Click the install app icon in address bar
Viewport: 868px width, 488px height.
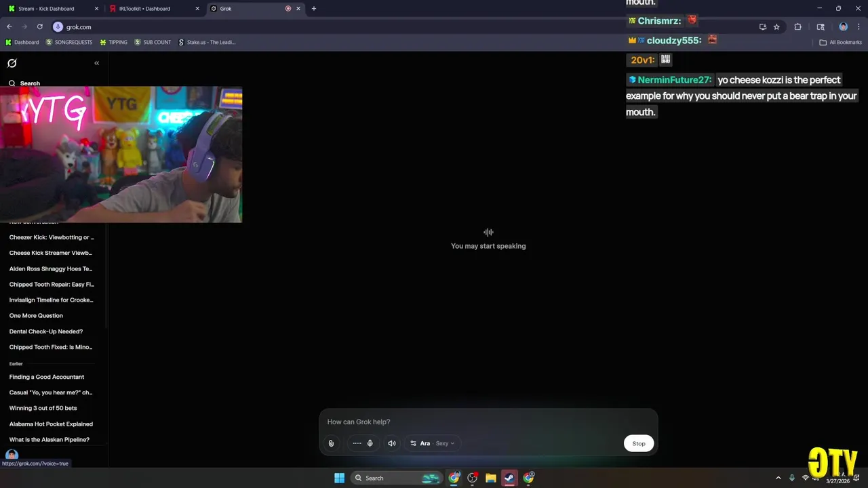point(763,27)
